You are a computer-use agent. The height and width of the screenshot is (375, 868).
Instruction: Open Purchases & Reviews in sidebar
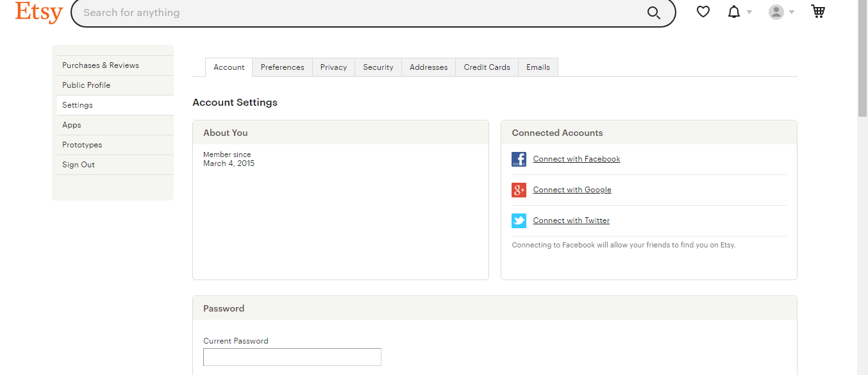point(115,65)
